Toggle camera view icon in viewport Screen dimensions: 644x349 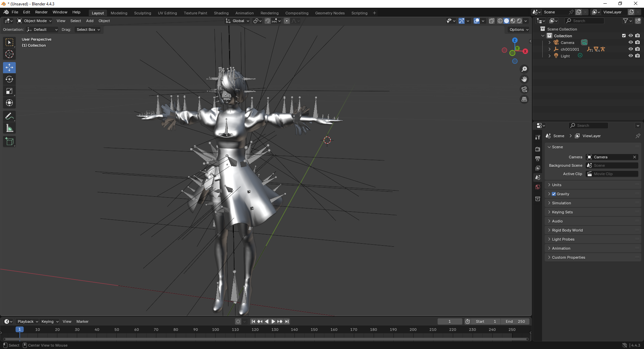coord(524,89)
